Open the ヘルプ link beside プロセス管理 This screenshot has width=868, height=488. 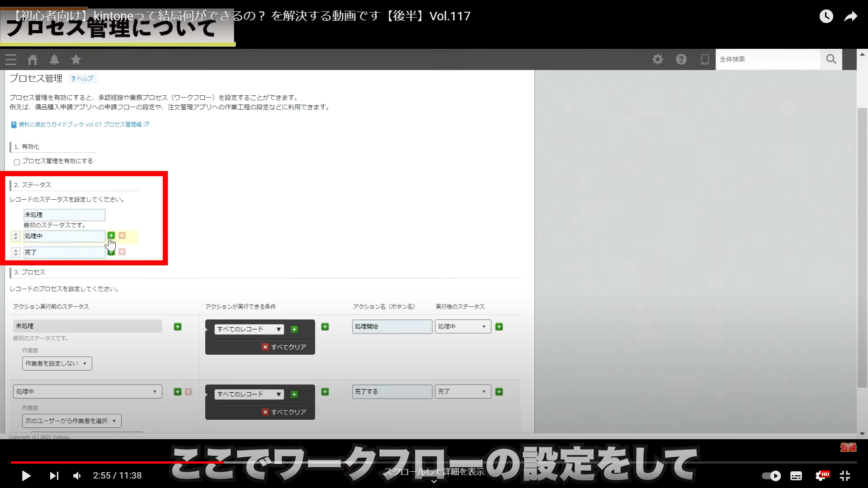(83, 79)
